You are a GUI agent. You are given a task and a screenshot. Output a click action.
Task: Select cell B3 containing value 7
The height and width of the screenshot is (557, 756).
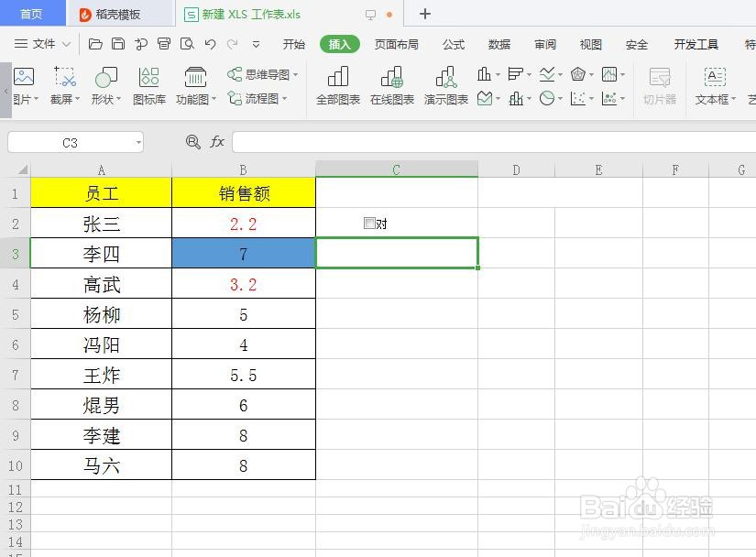[x=242, y=253]
